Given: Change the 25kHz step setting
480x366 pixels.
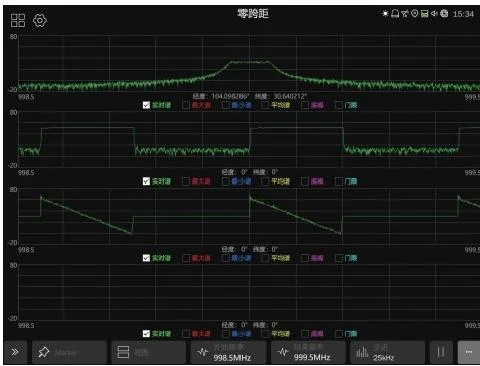Looking at the screenshot, I should pos(388,352).
